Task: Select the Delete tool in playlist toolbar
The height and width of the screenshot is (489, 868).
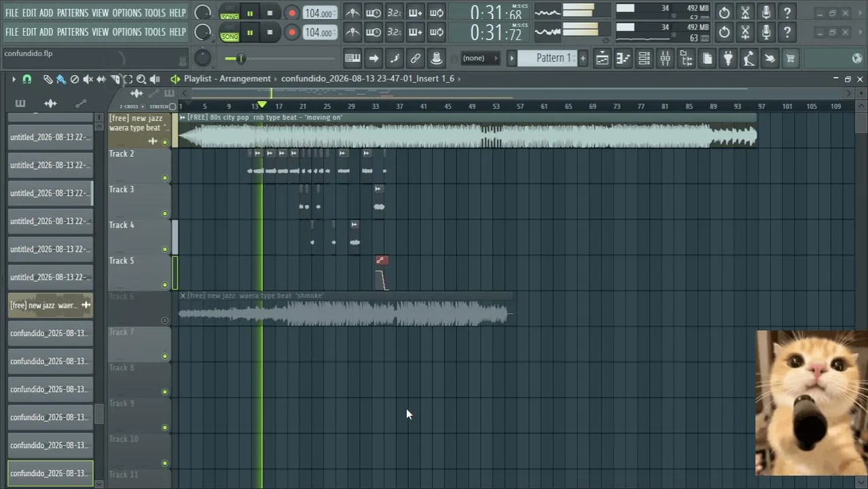Action: (x=75, y=79)
